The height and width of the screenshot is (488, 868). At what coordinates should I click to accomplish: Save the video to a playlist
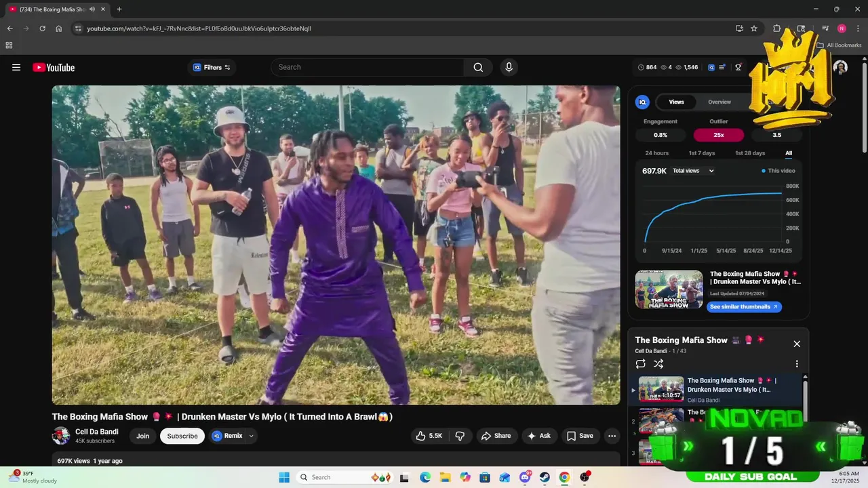pos(580,436)
